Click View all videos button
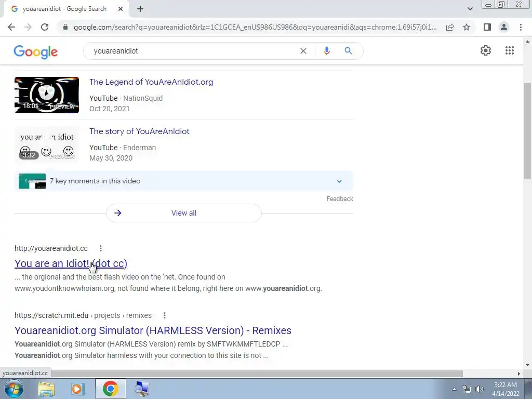 point(184,213)
